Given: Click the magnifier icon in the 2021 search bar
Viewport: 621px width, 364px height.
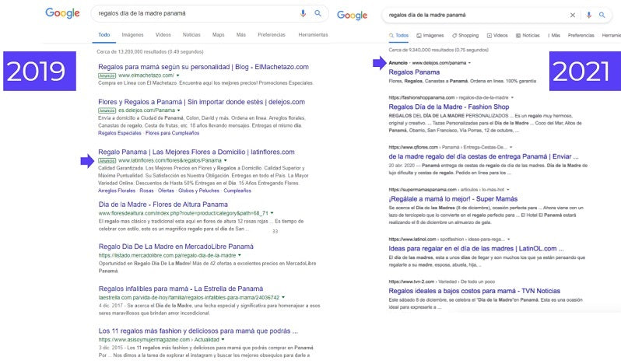Looking at the screenshot, I should (x=602, y=15).
